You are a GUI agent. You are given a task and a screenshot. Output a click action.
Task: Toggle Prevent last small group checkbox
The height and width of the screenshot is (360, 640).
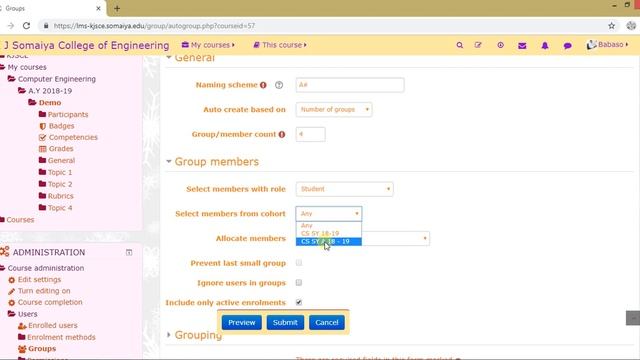coord(299,263)
